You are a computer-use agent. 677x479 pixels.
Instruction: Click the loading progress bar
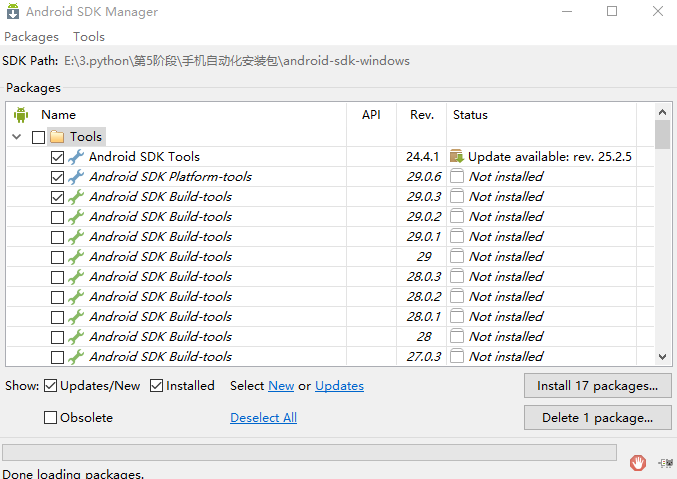click(x=309, y=453)
